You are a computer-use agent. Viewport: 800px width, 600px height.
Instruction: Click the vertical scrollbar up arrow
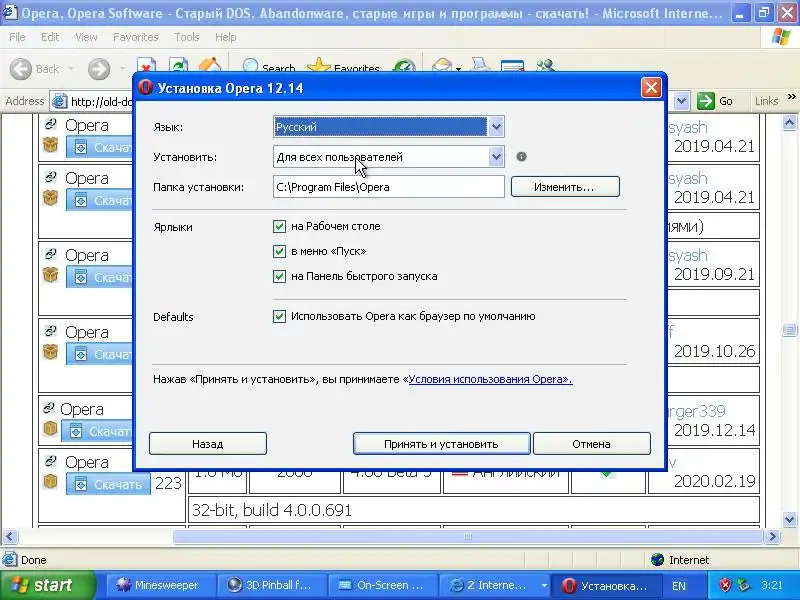click(x=789, y=122)
